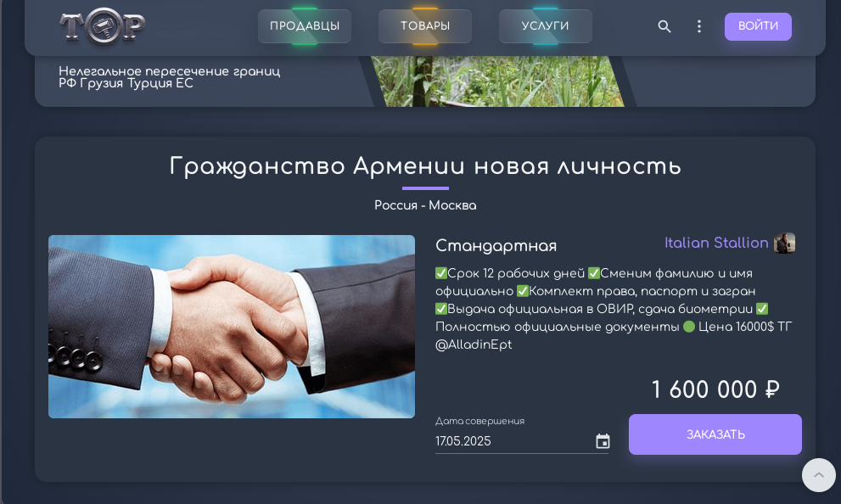Open the Italian Stallion seller link
Screen dimensions: 841x504
(716, 243)
